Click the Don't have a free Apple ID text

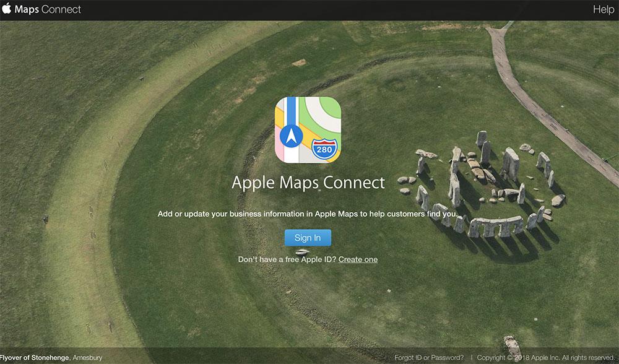287,259
